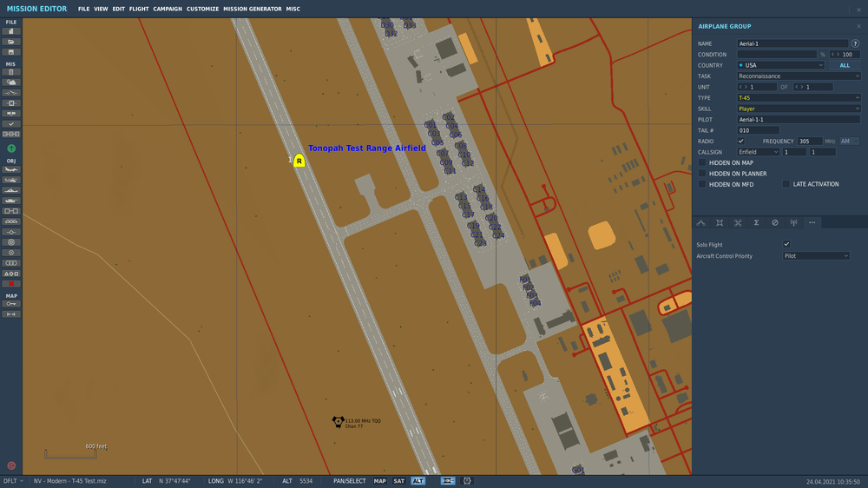Open the TYPE dropdown showing T-45
The width and height of the screenshot is (868, 488).
[799, 97]
